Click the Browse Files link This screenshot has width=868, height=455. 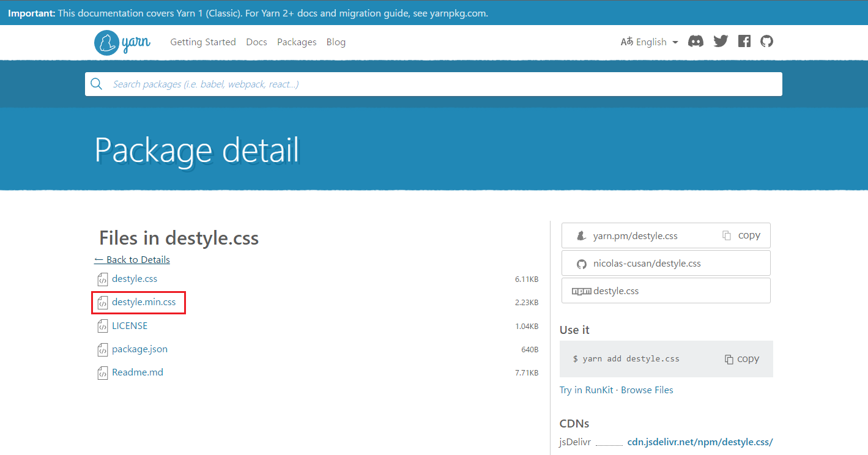coord(647,390)
